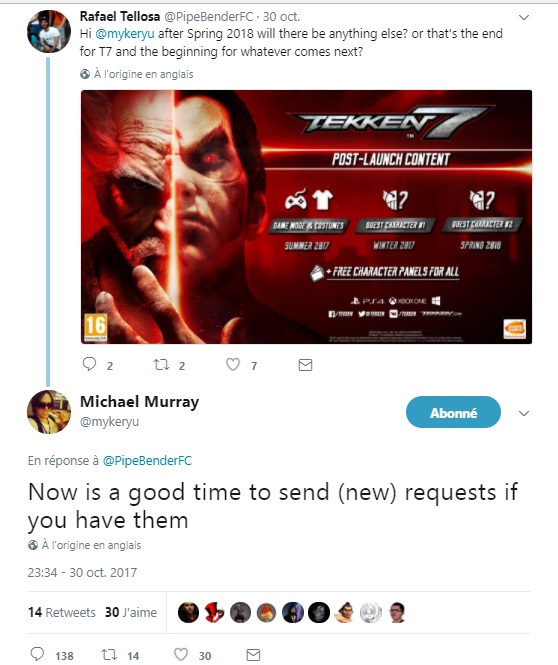The height and width of the screenshot is (665, 558).
Task: View the 30 J'aime list
Action: point(131,612)
